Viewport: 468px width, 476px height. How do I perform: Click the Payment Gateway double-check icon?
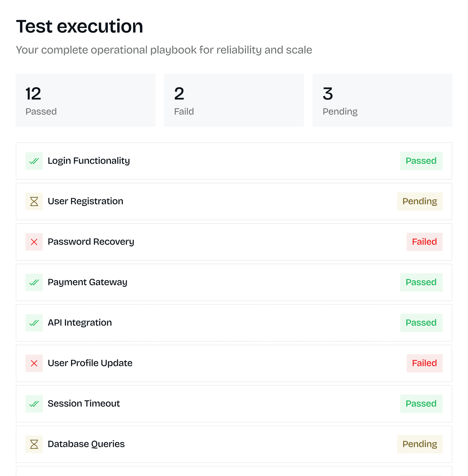click(x=34, y=282)
